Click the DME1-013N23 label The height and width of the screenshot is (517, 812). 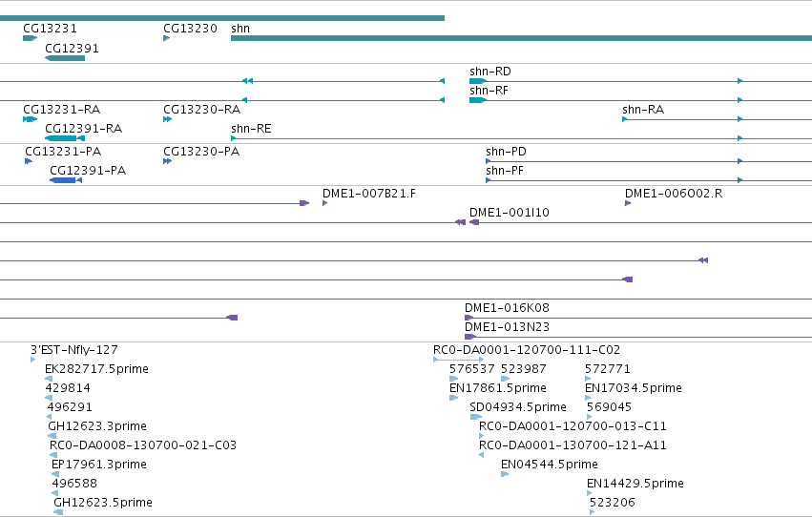507,327
